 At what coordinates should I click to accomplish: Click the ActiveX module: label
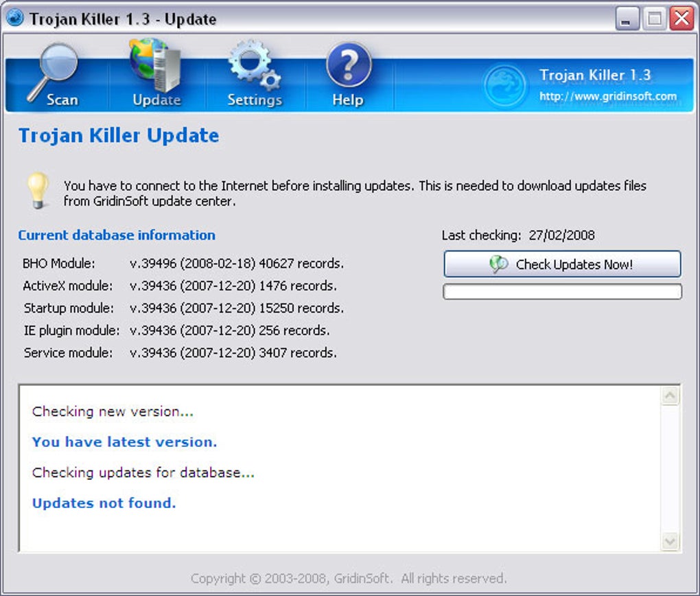point(68,286)
